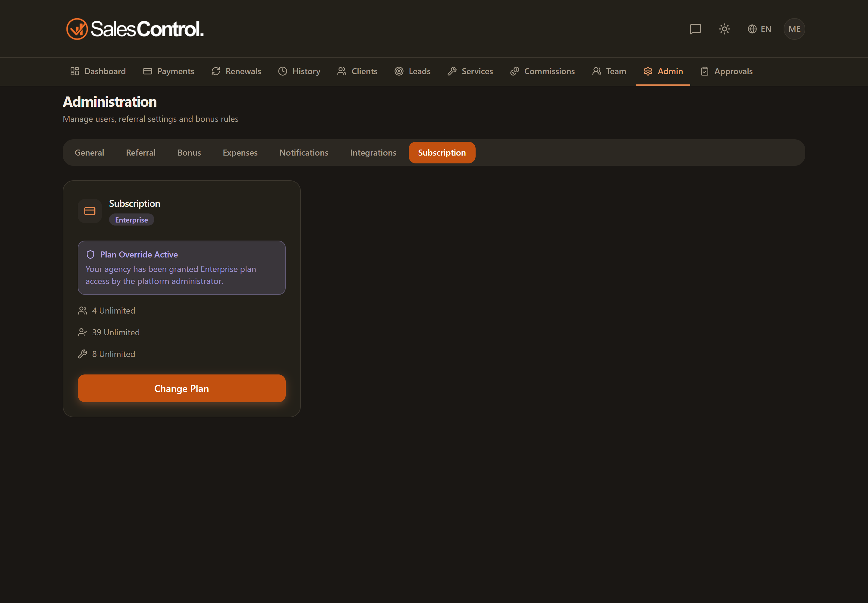
Task: Click 'Manage users, referral settings' subtitle
Action: [x=150, y=119]
